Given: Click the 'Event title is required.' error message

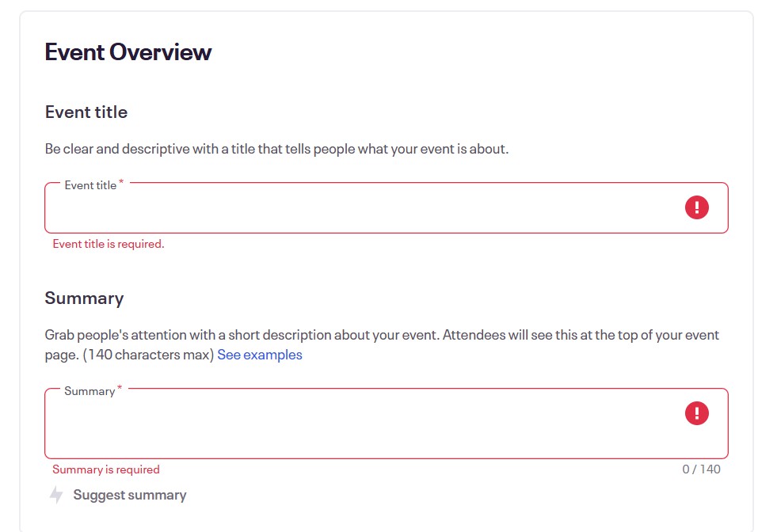Looking at the screenshot, I should [109, 244].
